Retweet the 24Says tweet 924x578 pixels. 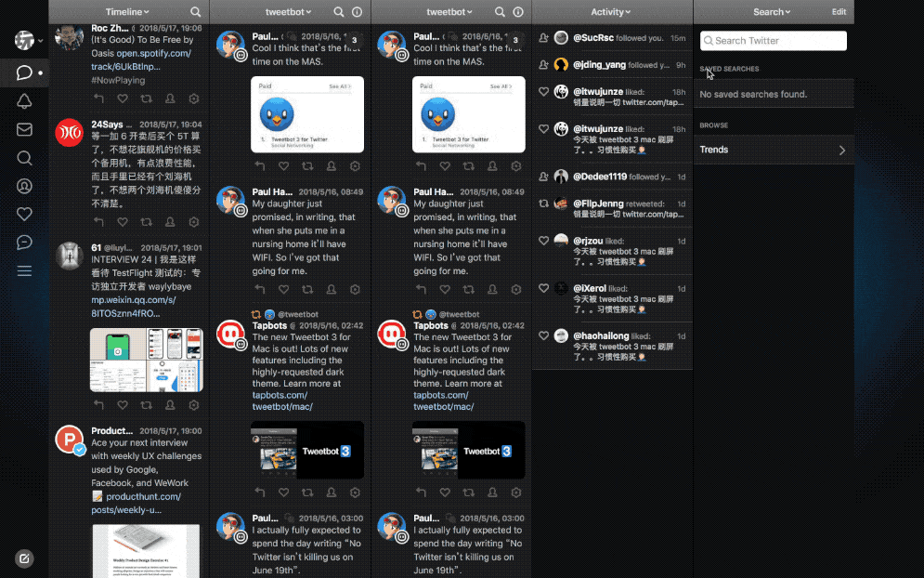pyautogui.click(x=146, y=222)
